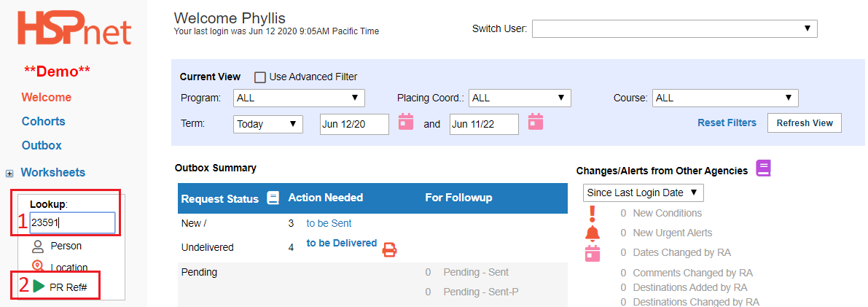Open the end date pink calendar icon
This screenshot has height=307, width=868.
[x=536, y=121]
